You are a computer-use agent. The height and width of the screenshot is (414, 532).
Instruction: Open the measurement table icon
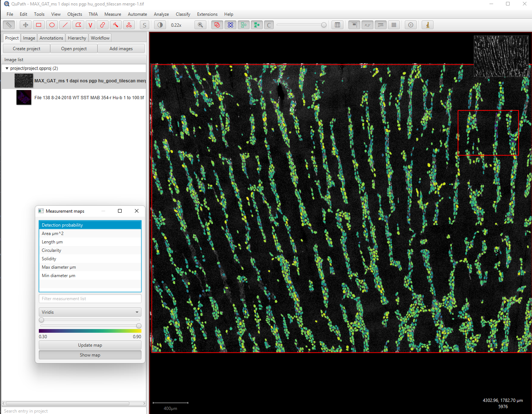click(337, 25)
